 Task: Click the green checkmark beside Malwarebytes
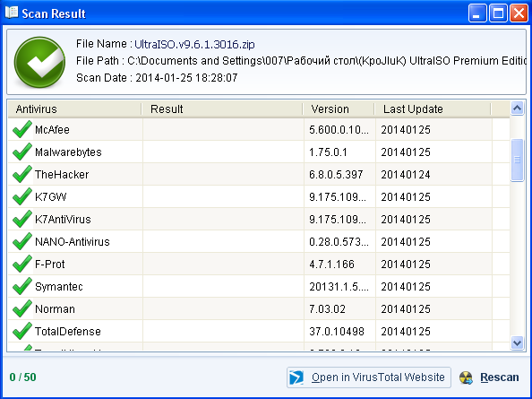tap(22, 152)
